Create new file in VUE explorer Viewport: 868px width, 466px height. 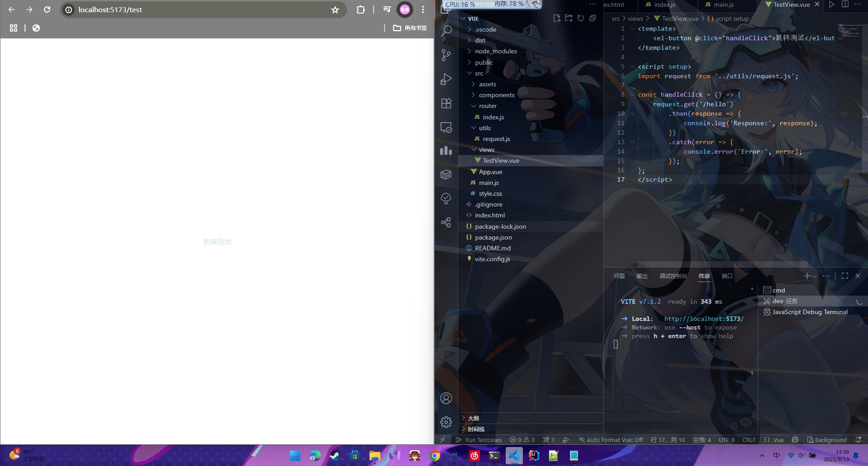click(x=557, y=19)
